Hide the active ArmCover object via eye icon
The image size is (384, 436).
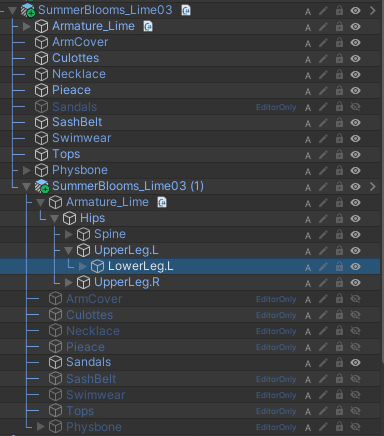pos(356,42)
